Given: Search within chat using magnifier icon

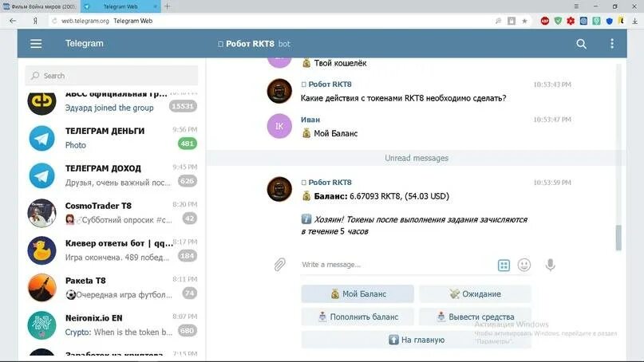Looking at the screenshot, I should [x=581, y=44].
